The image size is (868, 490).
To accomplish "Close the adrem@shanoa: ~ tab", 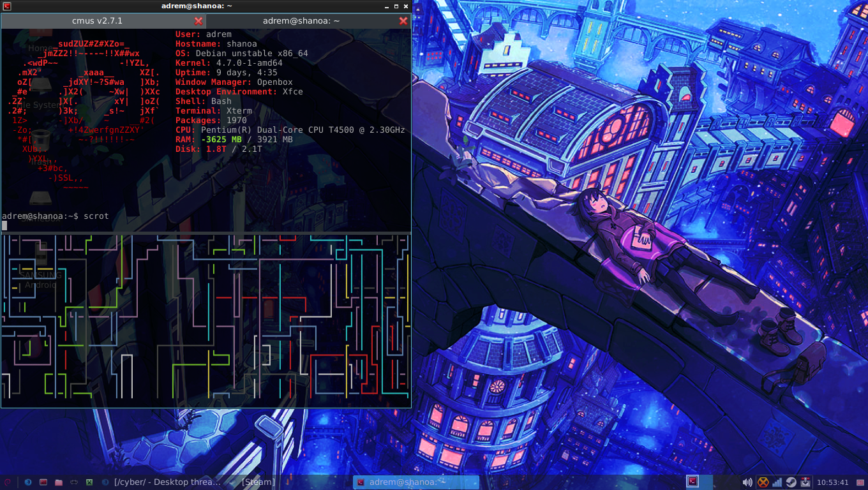I will tap(403, 21).
